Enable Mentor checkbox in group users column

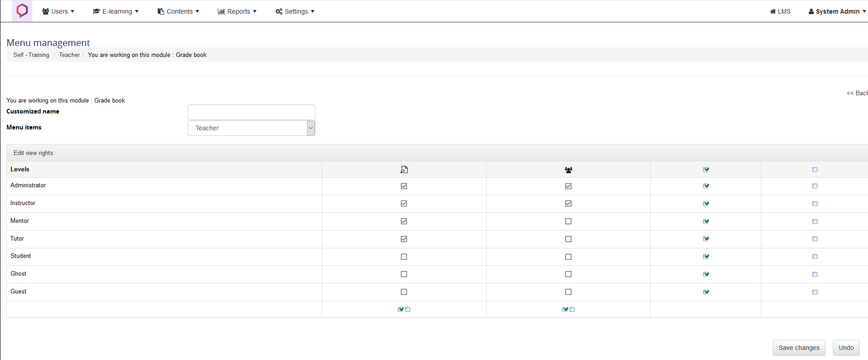click(x=568, y=221)
